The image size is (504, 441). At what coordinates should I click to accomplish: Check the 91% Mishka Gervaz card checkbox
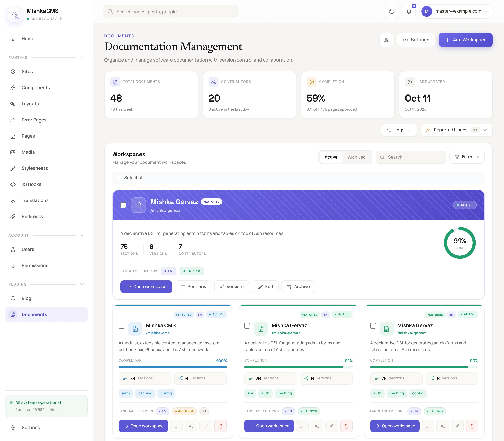tap(247, 326)
